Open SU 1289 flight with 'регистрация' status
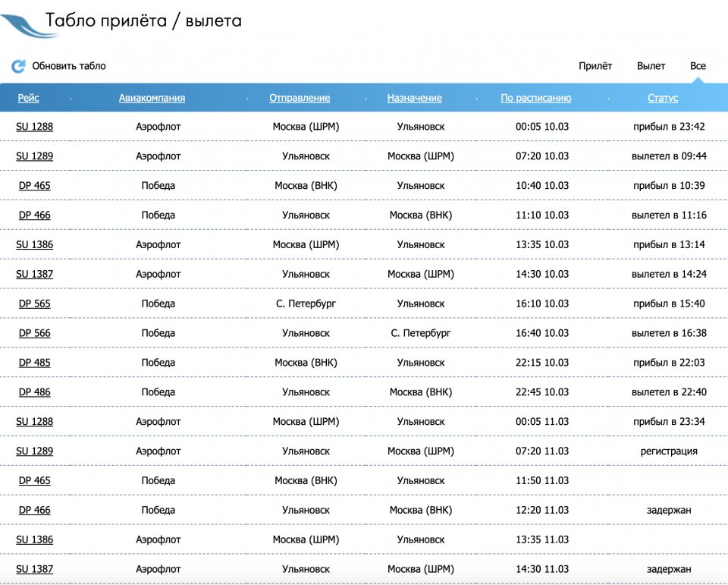Screen dimensions: 728x585 pyautogui.click(x=35, y=451)
